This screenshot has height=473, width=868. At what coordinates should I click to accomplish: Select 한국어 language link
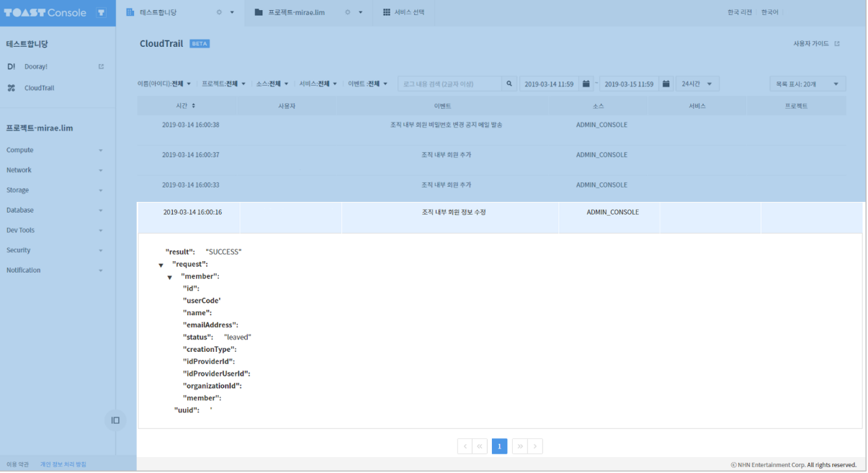click(x=770, y=12)
